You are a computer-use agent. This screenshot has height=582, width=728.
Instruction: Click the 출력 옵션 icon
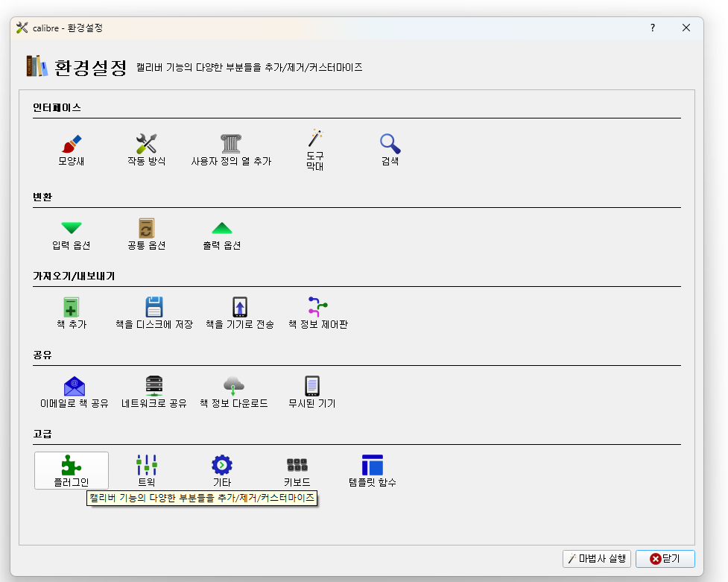coord(221,233)
